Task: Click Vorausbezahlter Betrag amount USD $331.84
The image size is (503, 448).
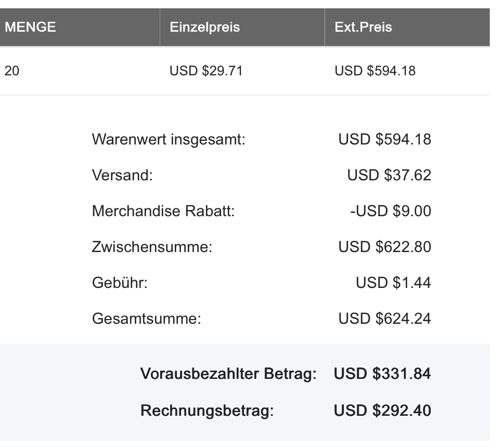Action: tap(382, 374)
